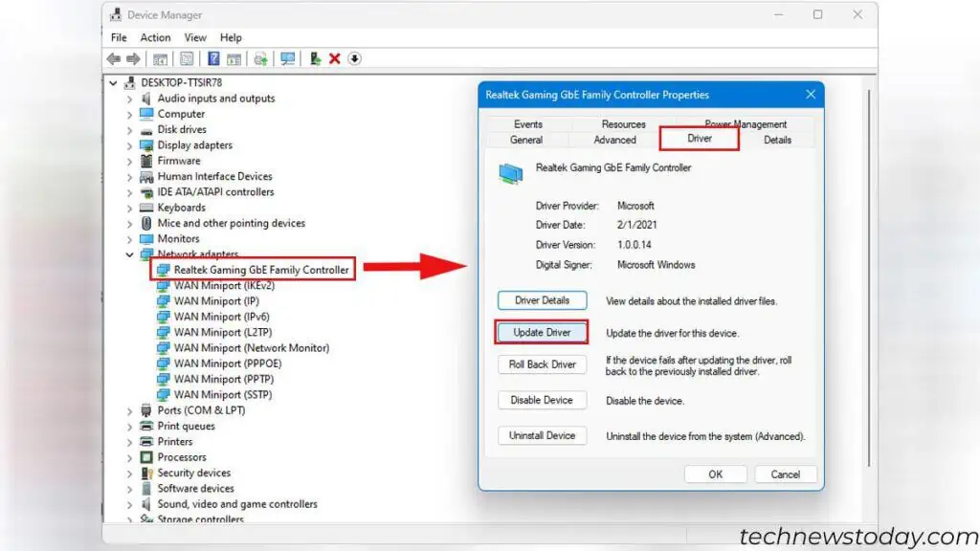Switch to the Driver tab

tap(700, 139)
